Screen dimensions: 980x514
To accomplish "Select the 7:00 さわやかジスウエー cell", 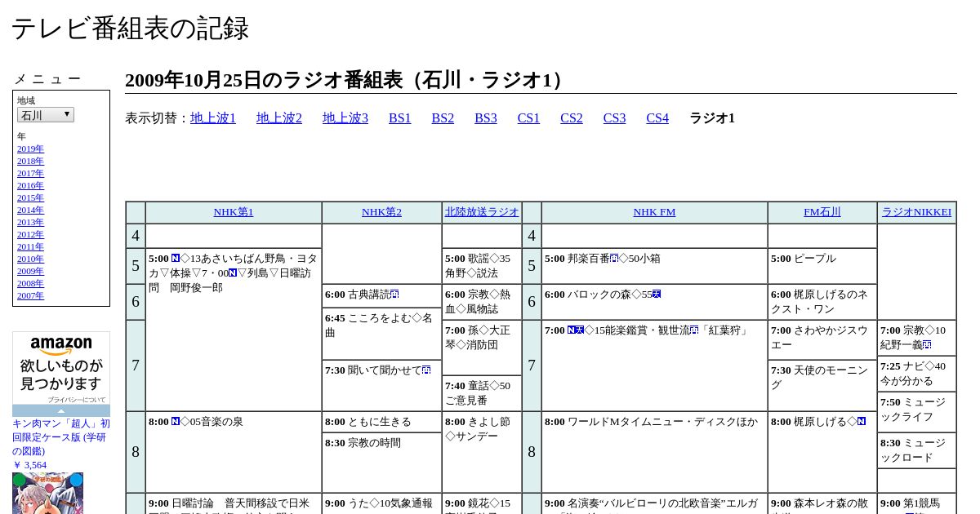I will click(822, 339).
